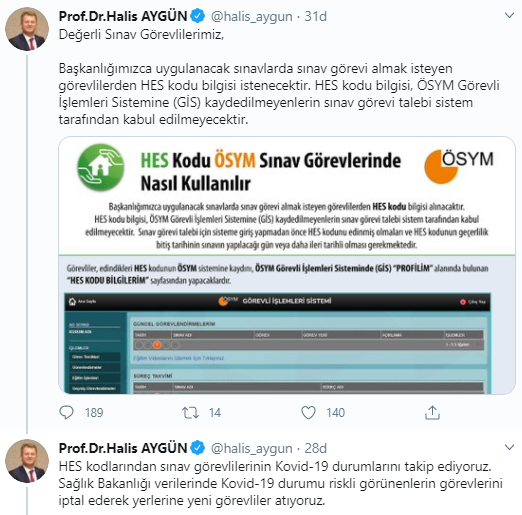Like the first tweet via the heart icon

coord(308,413)
